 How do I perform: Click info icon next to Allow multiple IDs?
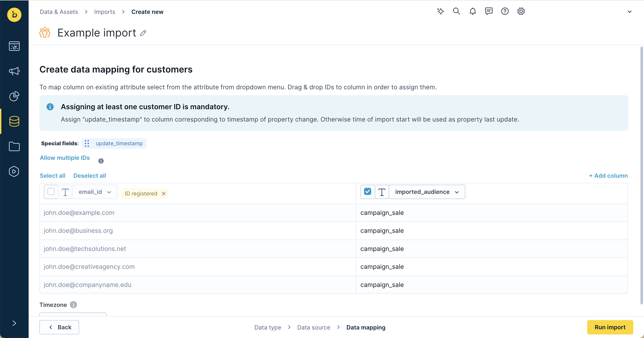(101, 161)
